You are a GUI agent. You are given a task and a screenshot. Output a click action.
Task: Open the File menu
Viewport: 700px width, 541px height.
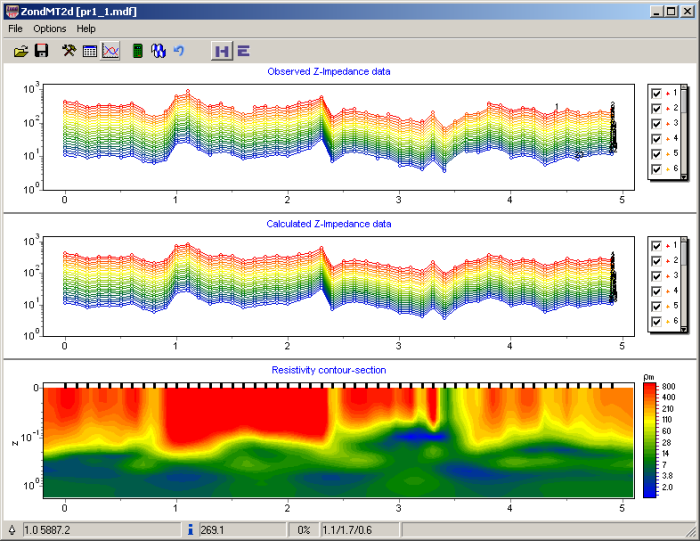(x=15, y=29)
